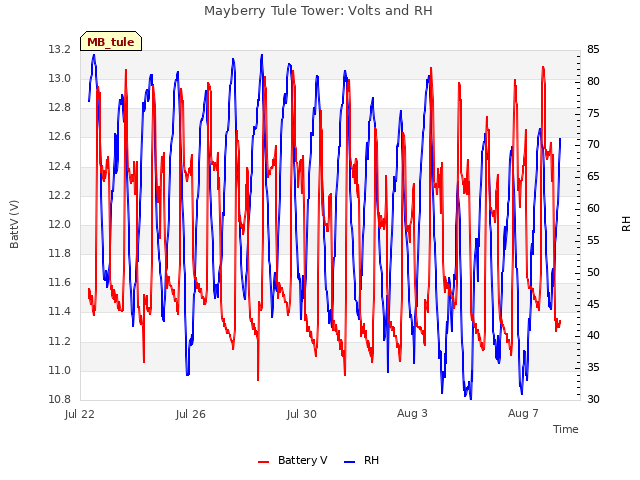The height and width of the screenshot is (480, 640).
Task: Click the 45 RH tick label
Action: click(593, 304)
